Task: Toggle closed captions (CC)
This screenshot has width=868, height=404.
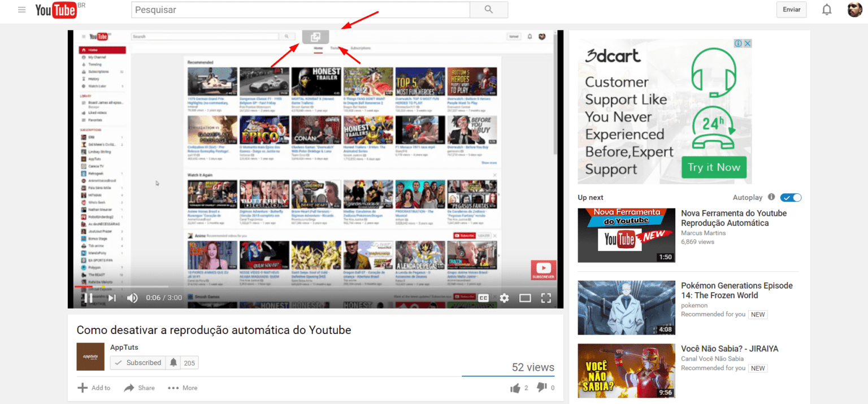Action: click(x=483, y=298)
